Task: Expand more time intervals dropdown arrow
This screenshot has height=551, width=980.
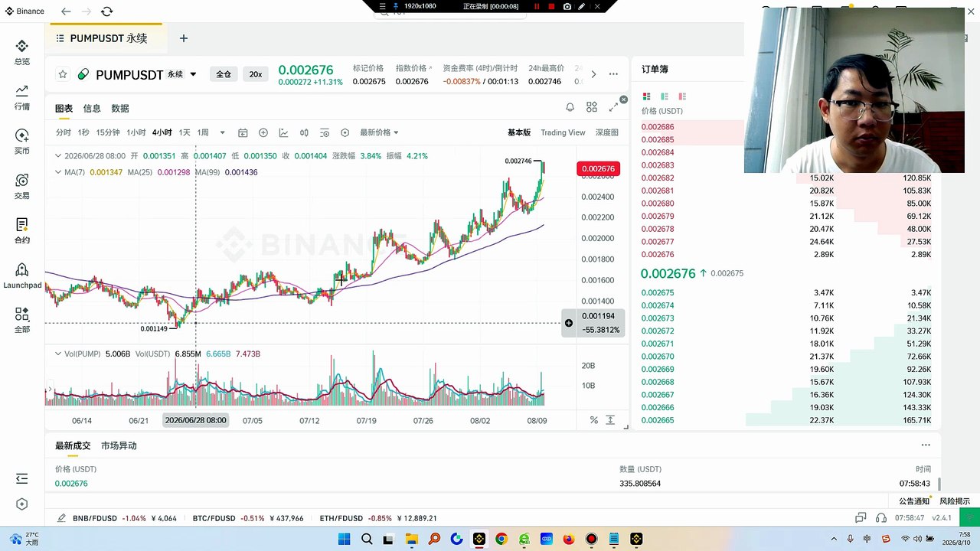Action: (x=223, y=132)
